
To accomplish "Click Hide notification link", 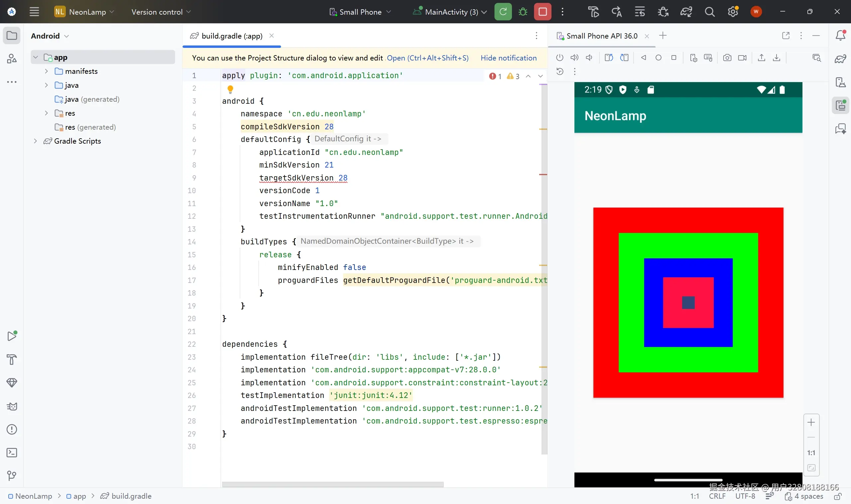I will tap(508, 58).
